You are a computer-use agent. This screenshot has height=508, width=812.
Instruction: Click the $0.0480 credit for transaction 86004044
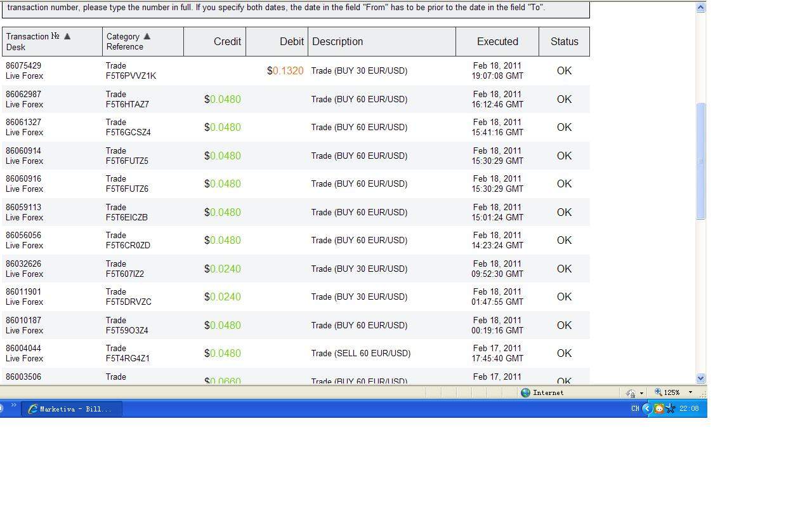pos(223,353)
